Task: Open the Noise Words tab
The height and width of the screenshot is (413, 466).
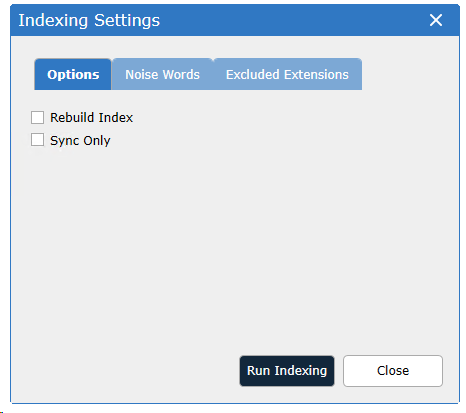Action: point(162,74)
